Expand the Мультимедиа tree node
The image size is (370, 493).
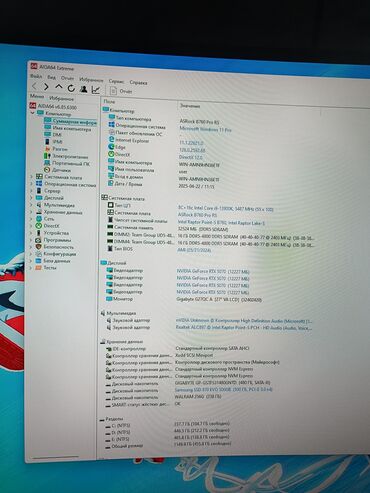[32, 205]
